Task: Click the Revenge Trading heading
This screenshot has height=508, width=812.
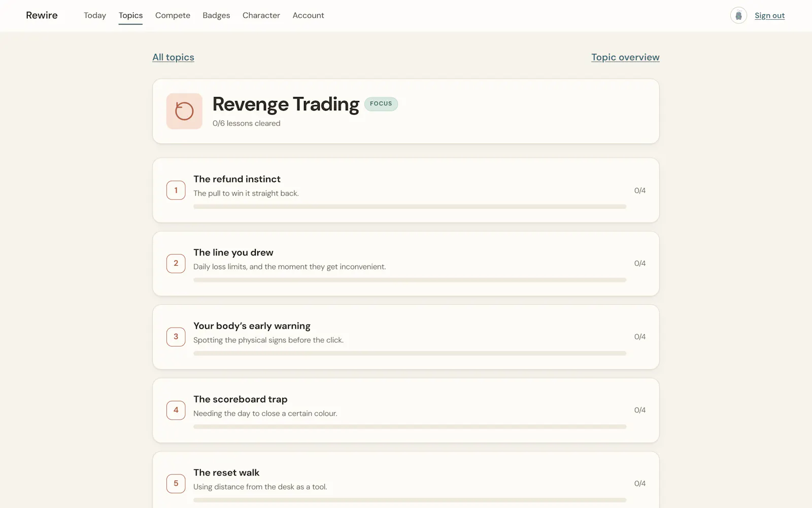Action: [x=286, y=104]
